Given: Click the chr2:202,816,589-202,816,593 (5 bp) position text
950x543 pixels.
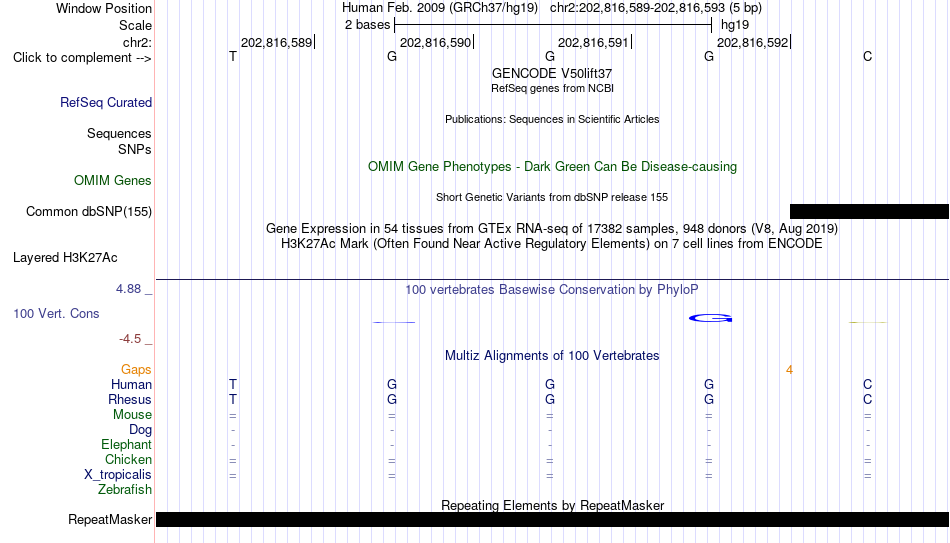Looking at the screenshot, I should pyautogui.click(x=656, y=8).
